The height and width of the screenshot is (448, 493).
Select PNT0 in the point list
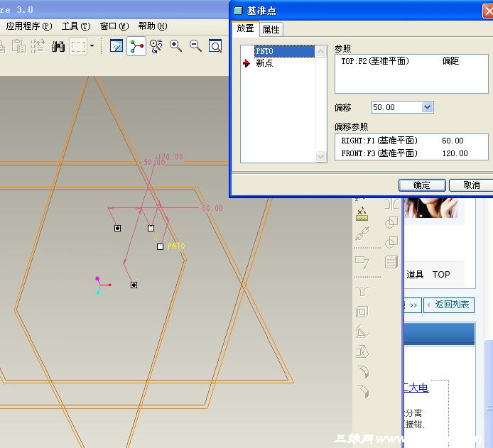click(284, 51)
